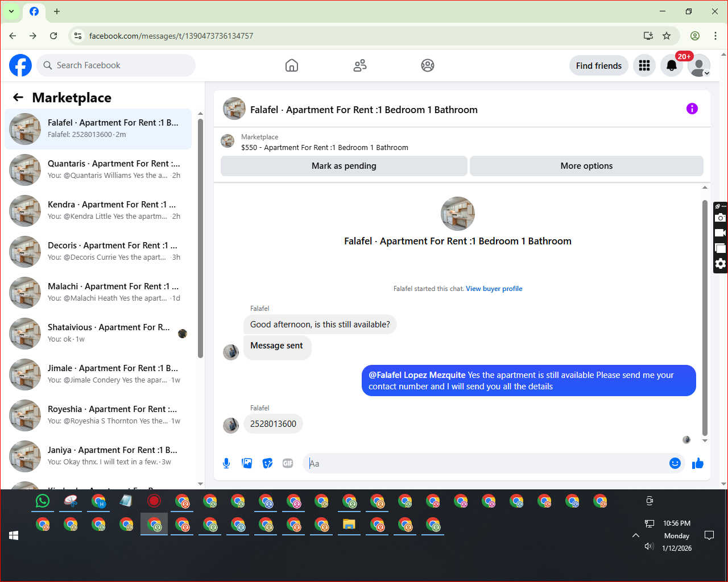Screen dimensions: 728x582
Task: Select the Falafel conversation in list
Action: [x=98, y=129]
